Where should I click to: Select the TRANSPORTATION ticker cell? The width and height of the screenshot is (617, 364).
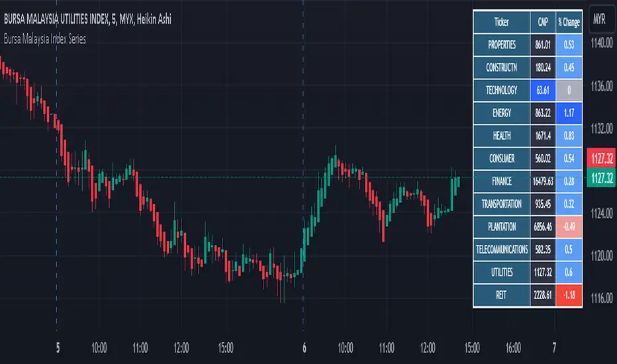[x=501, y=205]
